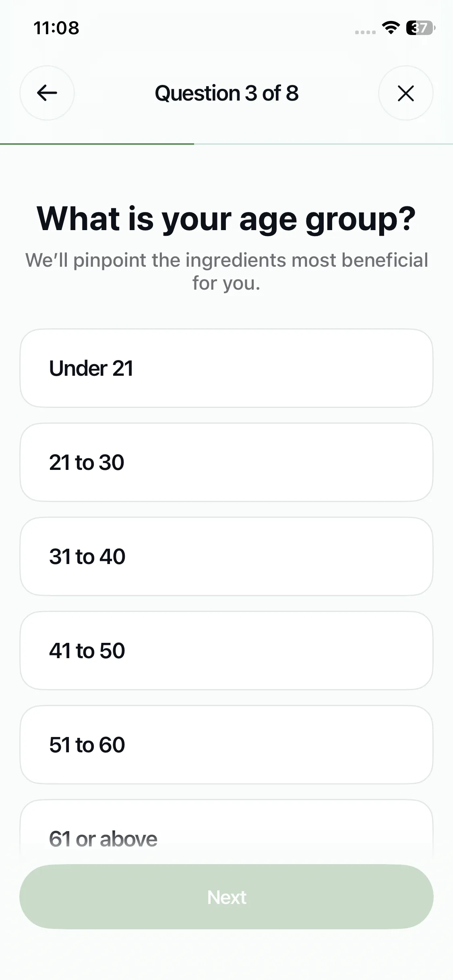Image resolution: width=453 pixels, height=980 pixels.
Task: Click the filled green progress bar segment
Action: (97, 144)
